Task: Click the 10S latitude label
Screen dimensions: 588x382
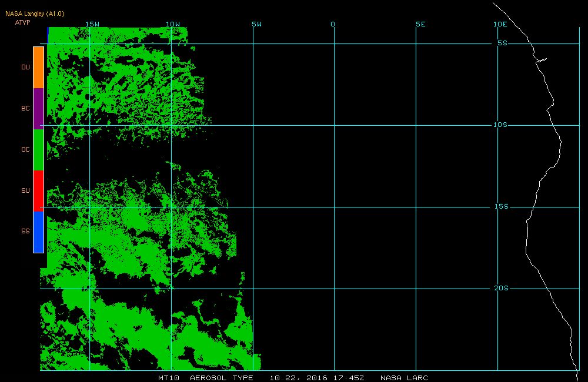Action: click(500, 125)
